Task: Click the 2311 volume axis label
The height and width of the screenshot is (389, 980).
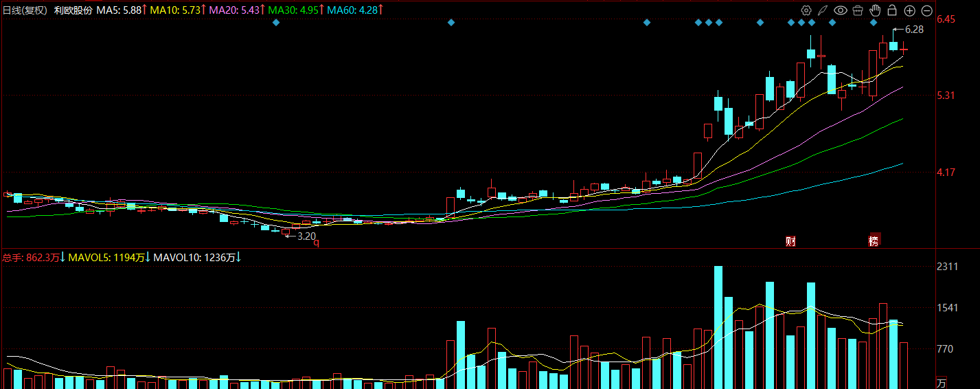Action: click(x=948, y=267)
